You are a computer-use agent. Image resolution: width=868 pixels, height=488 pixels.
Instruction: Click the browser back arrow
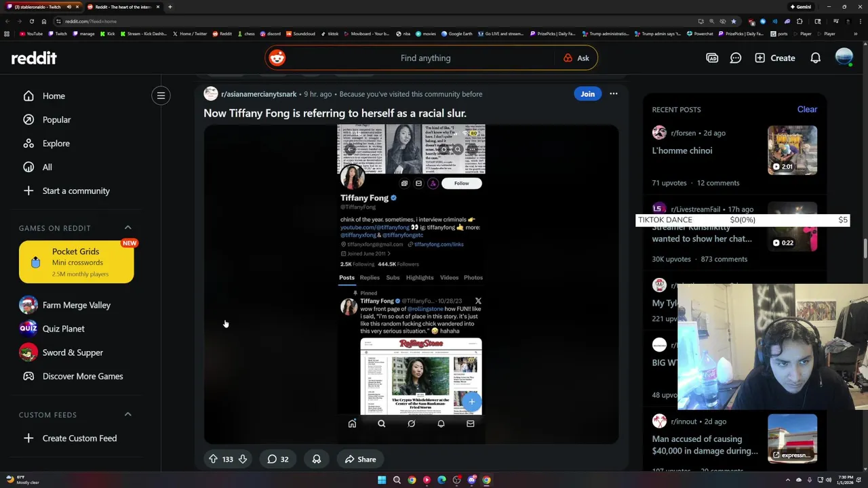point(7,21)
